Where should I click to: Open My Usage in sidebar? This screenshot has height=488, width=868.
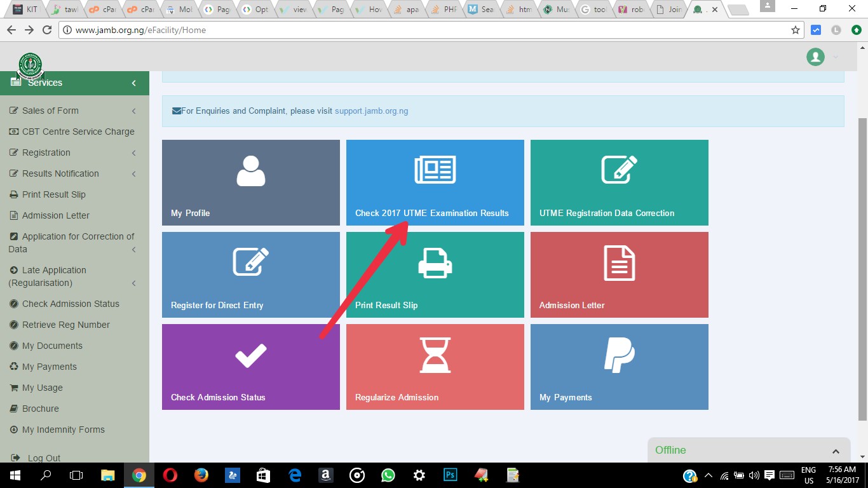[x=74, y=388]
